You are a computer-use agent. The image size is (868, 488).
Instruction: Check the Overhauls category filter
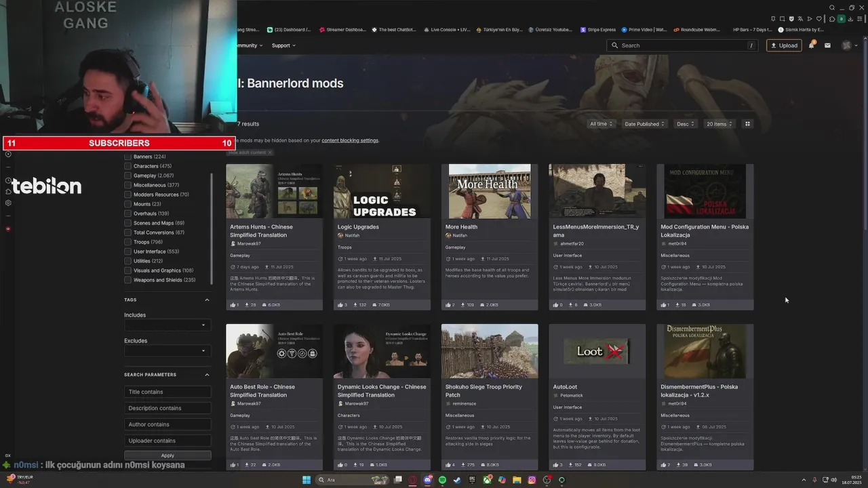point(127,213)
